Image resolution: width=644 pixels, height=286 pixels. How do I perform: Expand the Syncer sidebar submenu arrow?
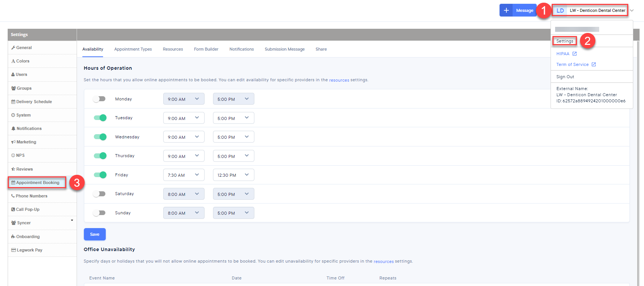[72, 220]
